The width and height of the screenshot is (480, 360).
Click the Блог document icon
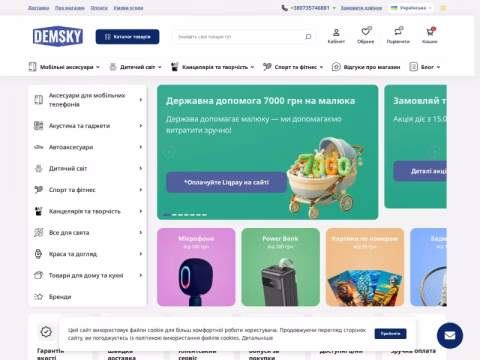pyautogui.click(x=413, y=67)
